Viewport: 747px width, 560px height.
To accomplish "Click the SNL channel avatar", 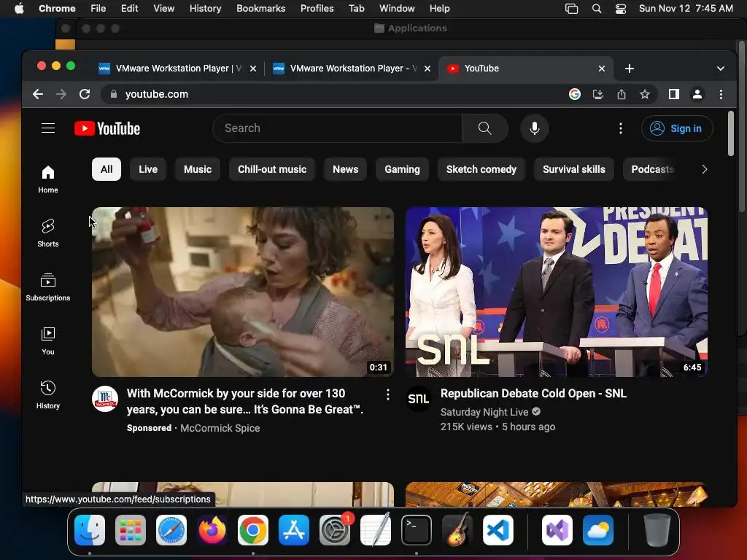I will click(418, 399).
